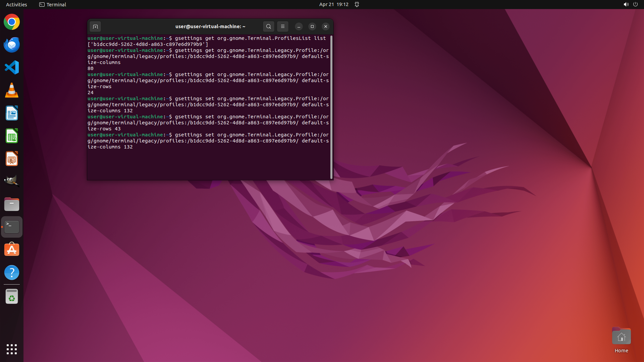The width and height of the screenshot is (644, 362).
Task: Open the Trash in the dock
Action: pyautogui.click(x=12, y=297)
